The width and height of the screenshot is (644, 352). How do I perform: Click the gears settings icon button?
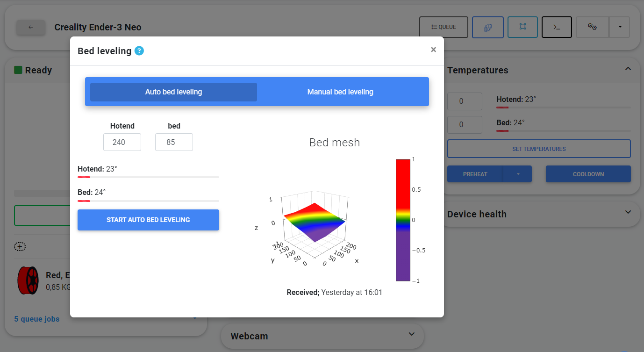coord(592,27)
